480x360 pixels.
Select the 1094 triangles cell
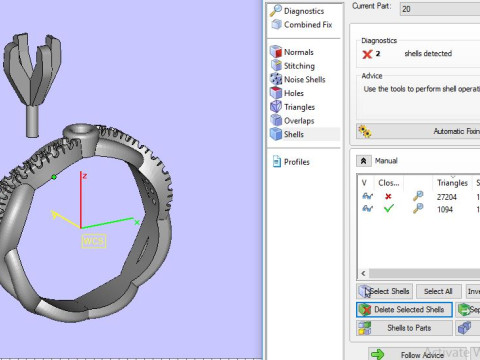[445, 209]
